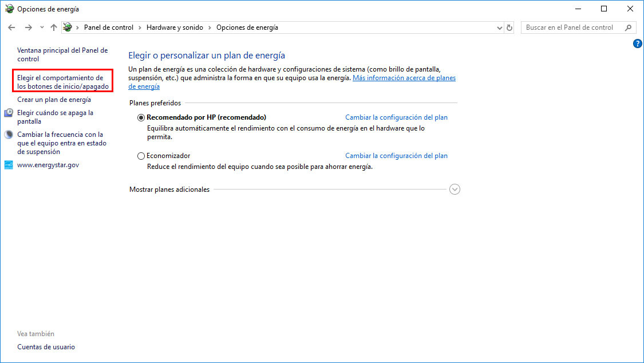Refresh the page with the refresh icon
The image size is (644, 363).
[x=509, y=27]
